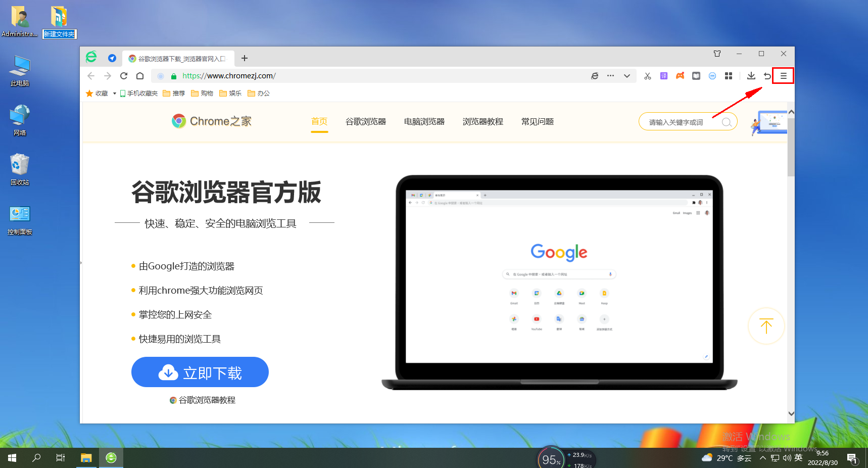868x468 pixels.
Task: Go to browser home page icon
Action: (x=140, y=76)
